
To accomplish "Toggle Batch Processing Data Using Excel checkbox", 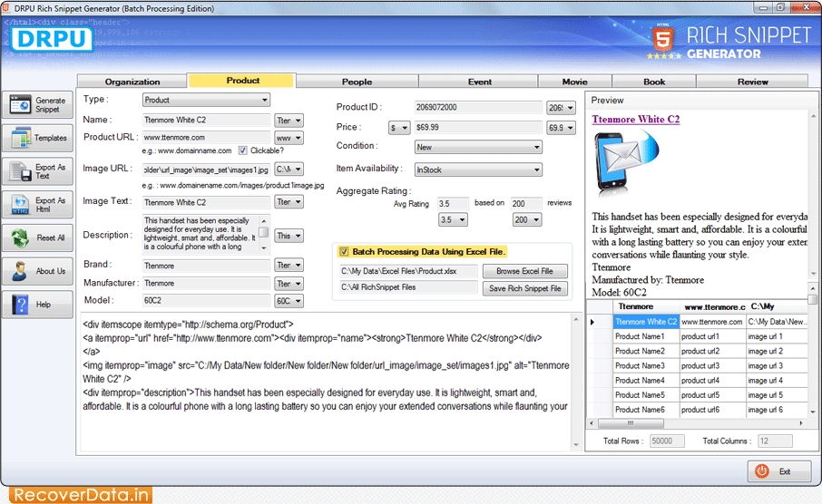I will [x=344, y=251].
